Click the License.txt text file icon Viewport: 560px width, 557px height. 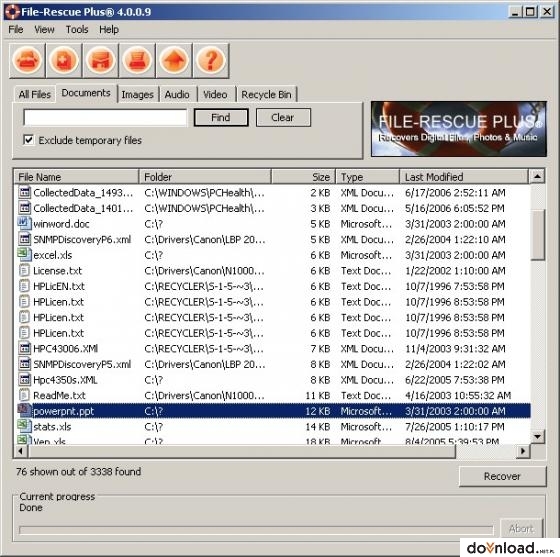pos(24,270)
